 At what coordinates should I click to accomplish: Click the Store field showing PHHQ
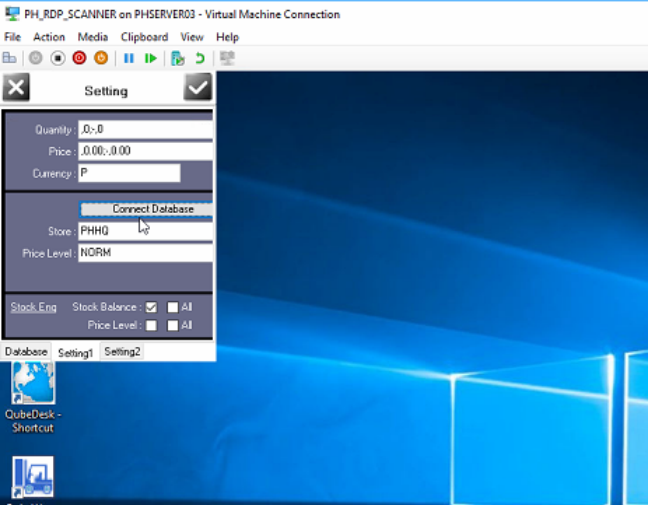pos(145,231)
